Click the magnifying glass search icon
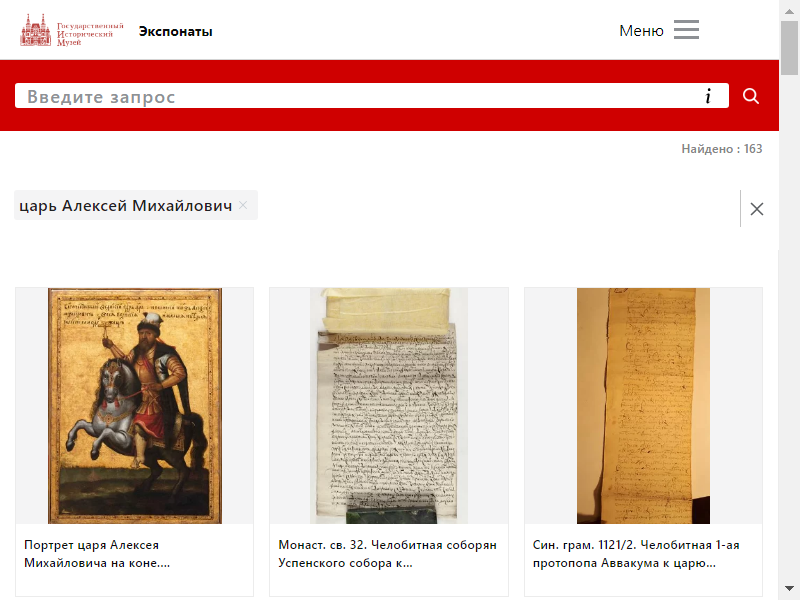 (751, 96)
